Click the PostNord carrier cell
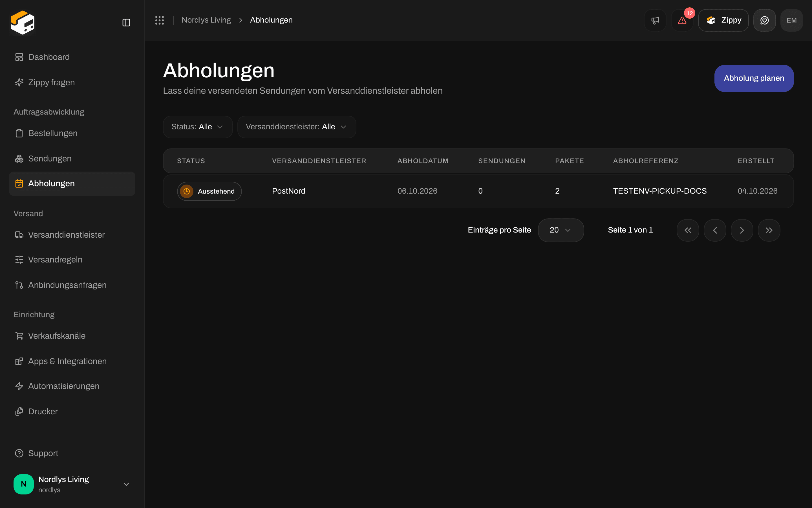 288,191
